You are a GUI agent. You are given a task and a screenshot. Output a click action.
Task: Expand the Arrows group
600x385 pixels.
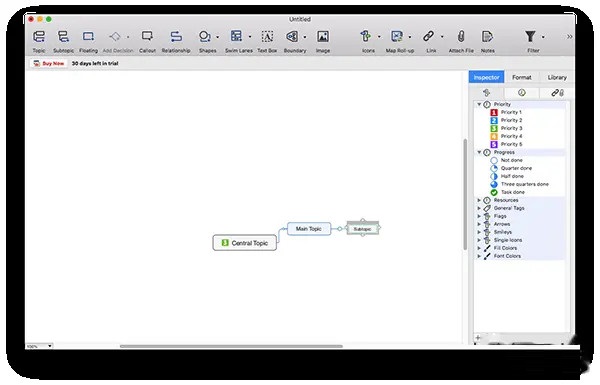coord(479,224)
